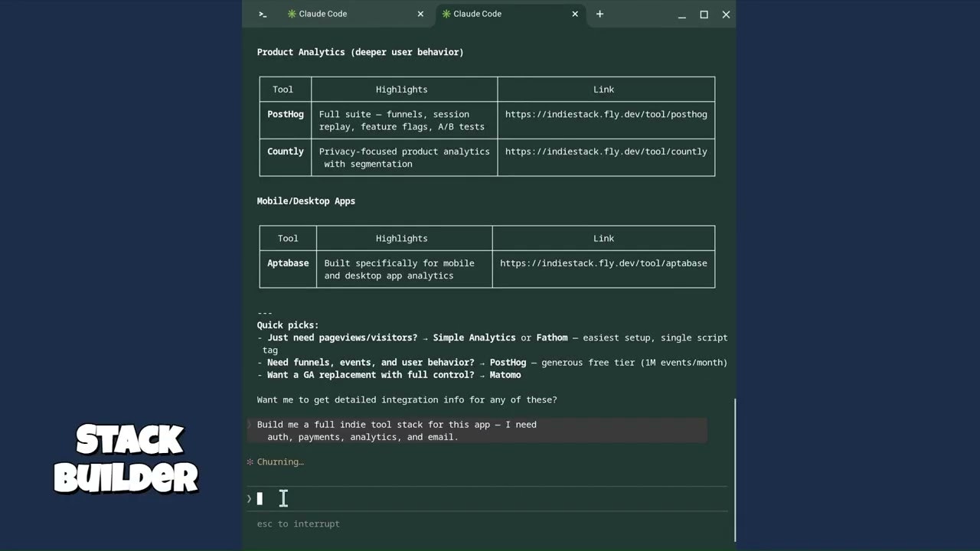Image resolution: width=980 pixels, height=551 pixels.
Task: Switch to the first Claude Code tab
Action: click(354, 14)
